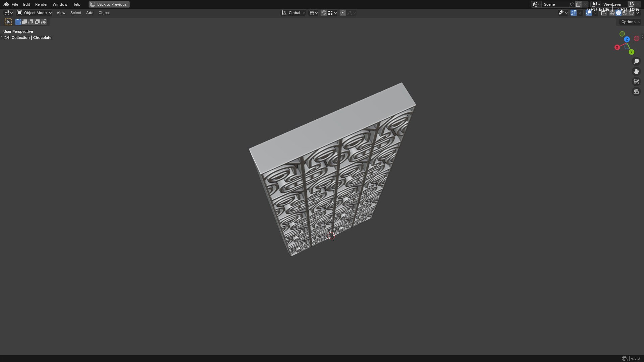Click the Blender version 4.5.3 text
The image size is (644, 362).
click(x=635, y=358)
